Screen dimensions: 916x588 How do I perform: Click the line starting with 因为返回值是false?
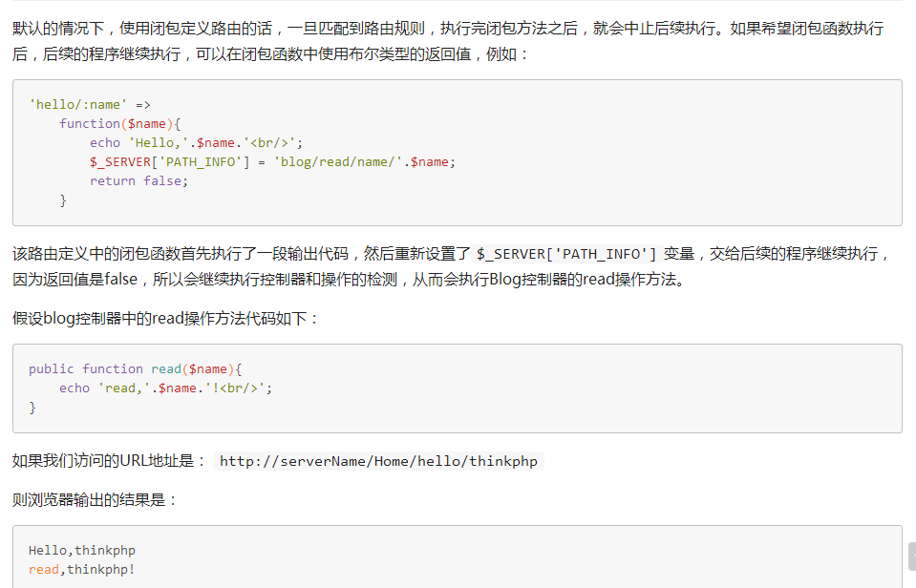[x=348, y=280]
